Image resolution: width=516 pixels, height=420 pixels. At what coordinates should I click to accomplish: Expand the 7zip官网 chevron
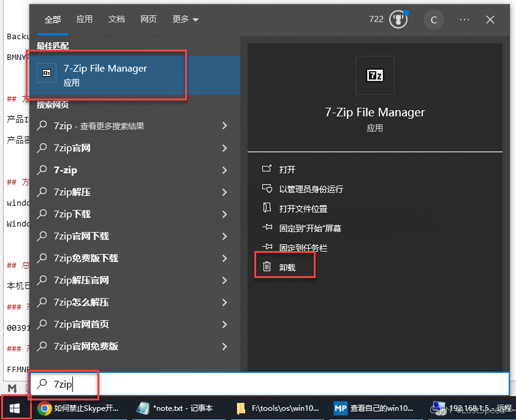click(224, 148)
